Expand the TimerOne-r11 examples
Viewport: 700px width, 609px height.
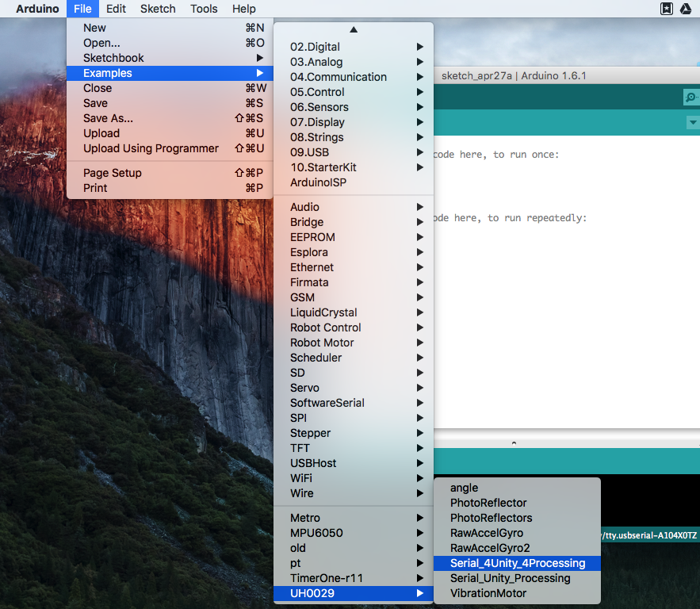354,578
